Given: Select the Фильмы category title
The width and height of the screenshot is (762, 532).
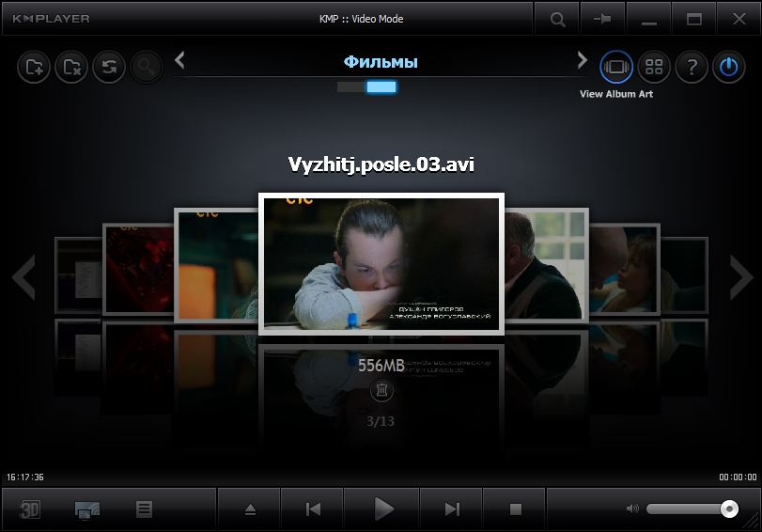Looking at the screenshot, I should click(x=381, y=62).
